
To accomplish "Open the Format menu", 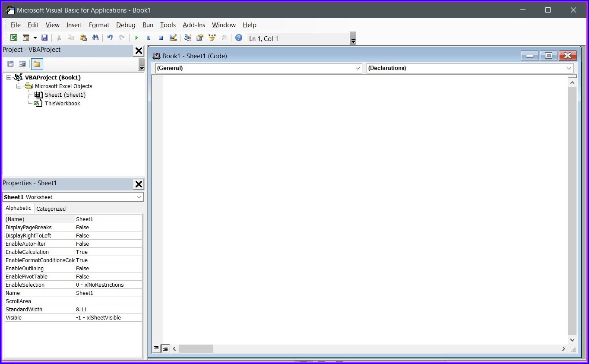I will (x=99, y=25).
